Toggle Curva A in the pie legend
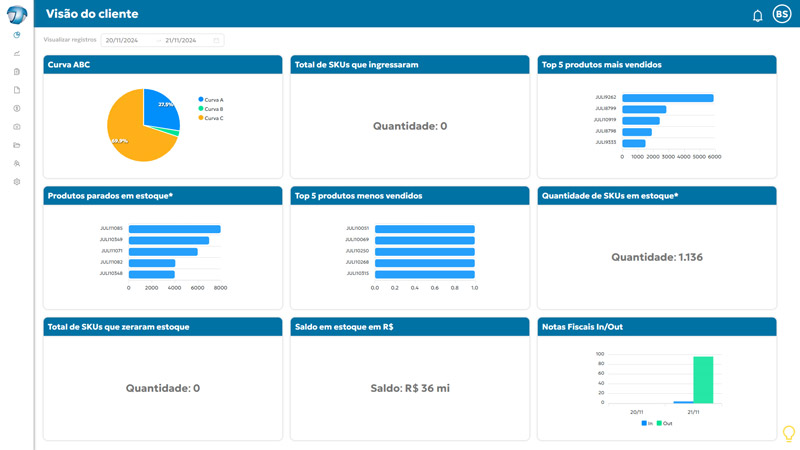The width and height of the screenshot is (800, 450). tap(213, 100)
